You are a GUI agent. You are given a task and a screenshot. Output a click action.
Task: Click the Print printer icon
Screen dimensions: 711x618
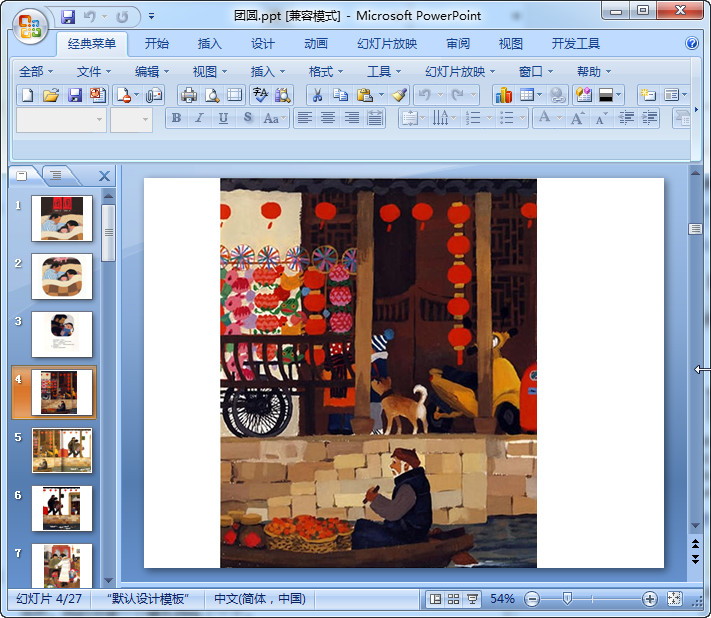pos(189,95)
